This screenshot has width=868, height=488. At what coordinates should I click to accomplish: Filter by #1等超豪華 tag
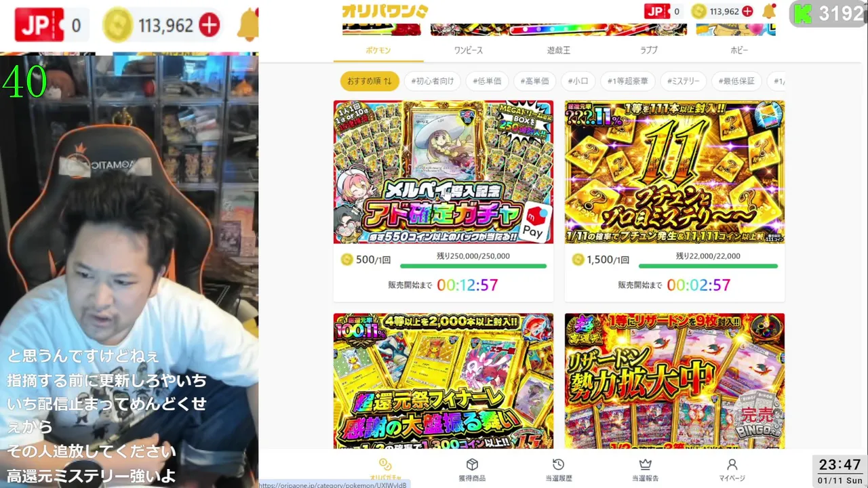tap(627, 81)
